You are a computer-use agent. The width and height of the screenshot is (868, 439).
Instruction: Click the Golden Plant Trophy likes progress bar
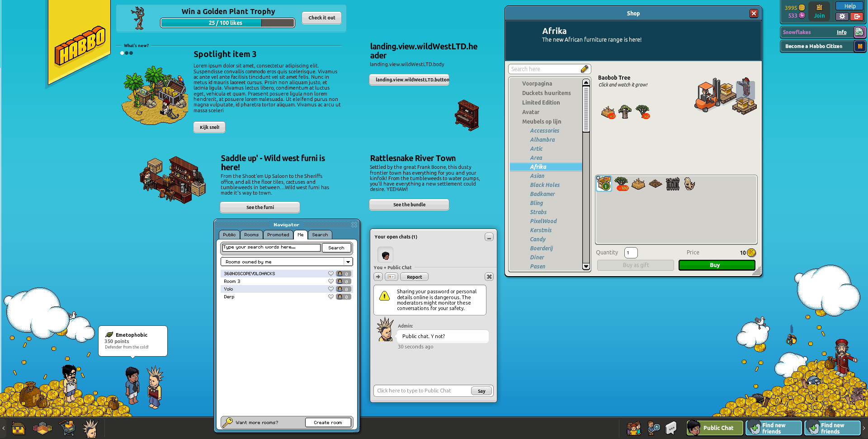[227, 23]
